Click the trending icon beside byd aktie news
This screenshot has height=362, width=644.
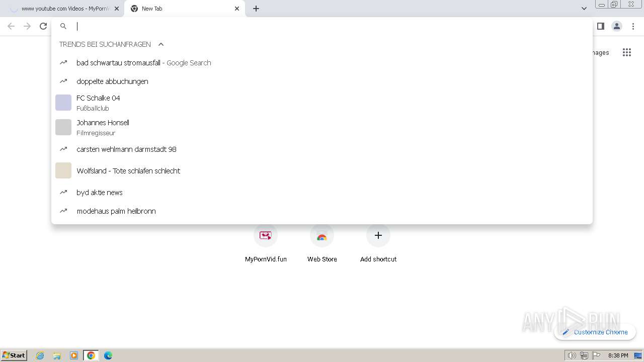pos(63,192)
